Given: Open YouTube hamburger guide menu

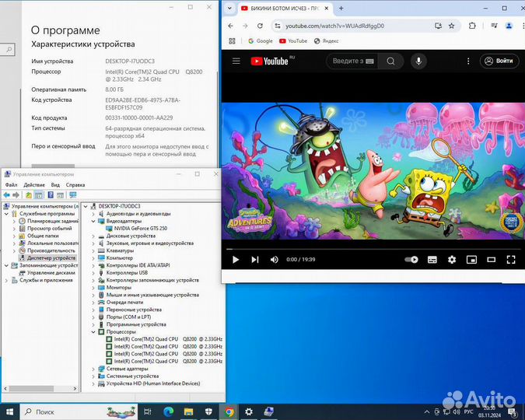Looking at the screenshot, I should (x=236, y=61).
